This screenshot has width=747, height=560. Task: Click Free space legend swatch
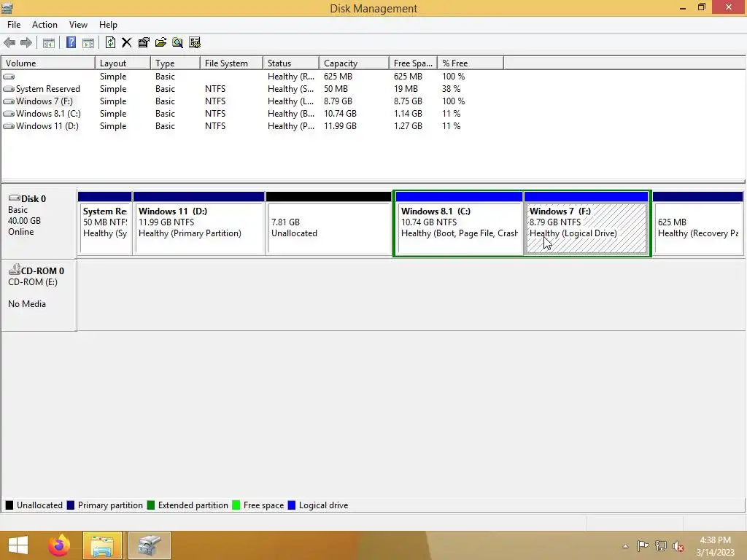click(236, 505)
